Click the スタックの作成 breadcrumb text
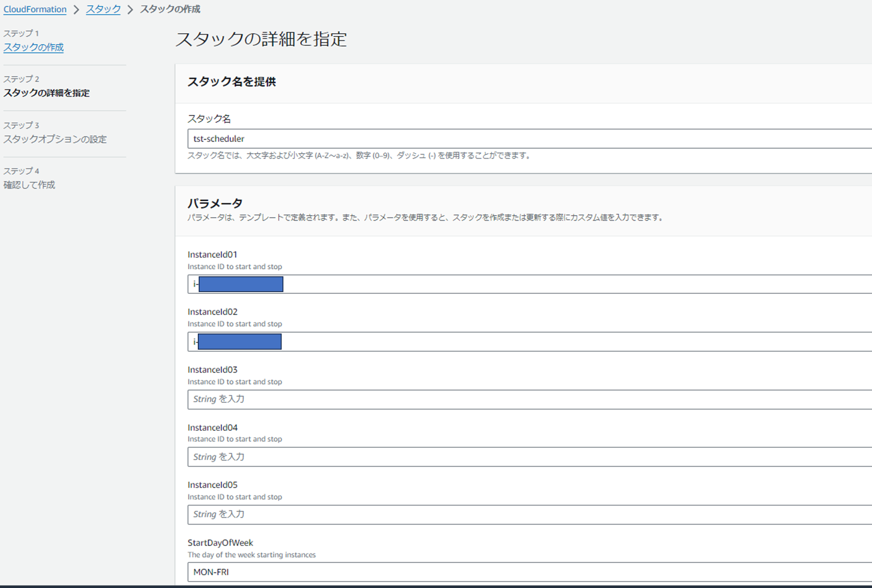Viewport: 872px width, 588px height. (170, 9)
